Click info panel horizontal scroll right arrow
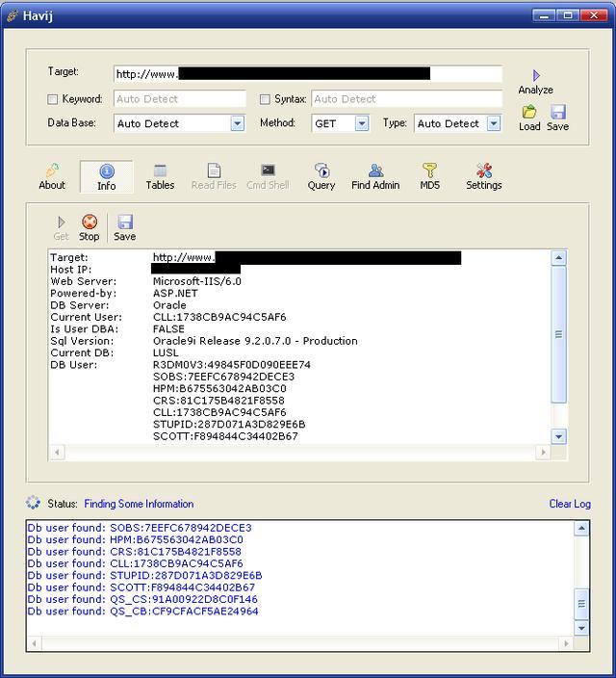Image resolution: width=616 pixels, height=678 pixels. click(543, 453)
